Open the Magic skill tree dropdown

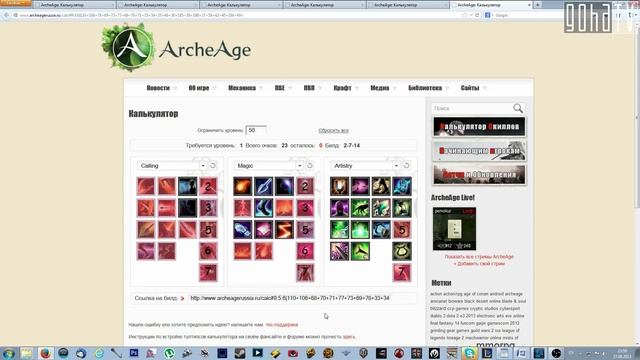tap(269, 166)
